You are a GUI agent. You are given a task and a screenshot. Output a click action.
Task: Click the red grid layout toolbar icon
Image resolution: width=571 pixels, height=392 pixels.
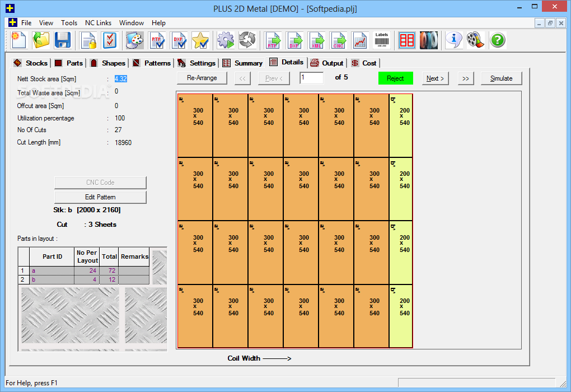click(x=407, y=40)
